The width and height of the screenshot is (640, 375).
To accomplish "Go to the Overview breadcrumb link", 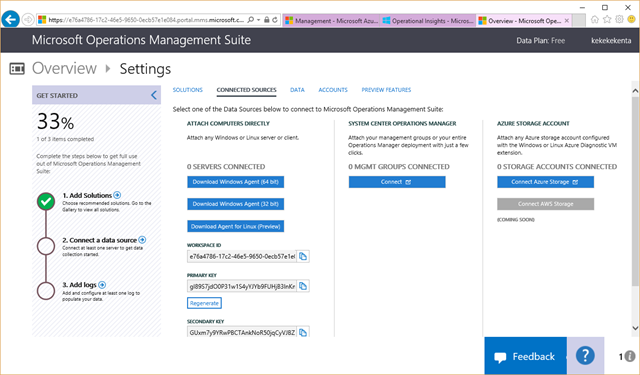I will tap(64, 69).
